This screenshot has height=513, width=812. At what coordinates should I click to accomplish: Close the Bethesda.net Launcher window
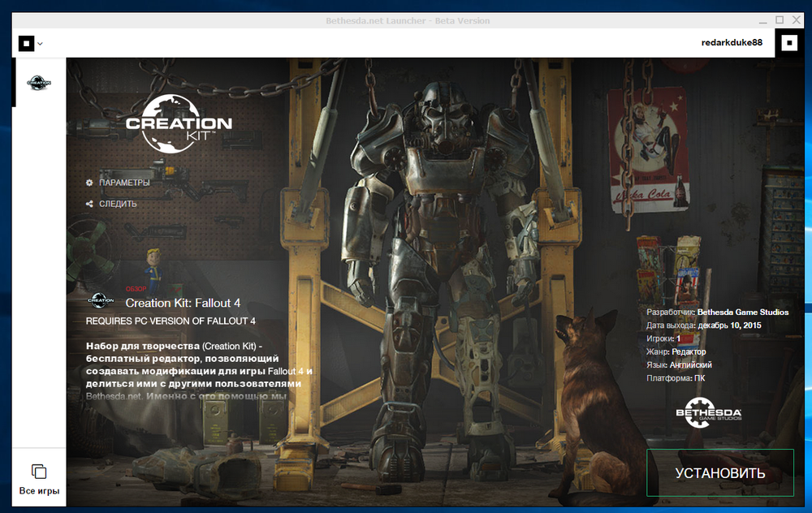coord(797,20)
